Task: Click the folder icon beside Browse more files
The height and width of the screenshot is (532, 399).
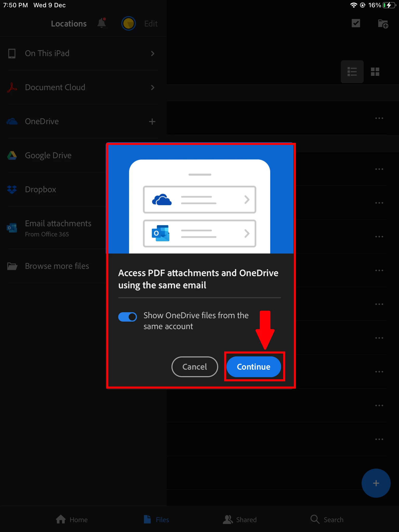Action: coord(12,266)
